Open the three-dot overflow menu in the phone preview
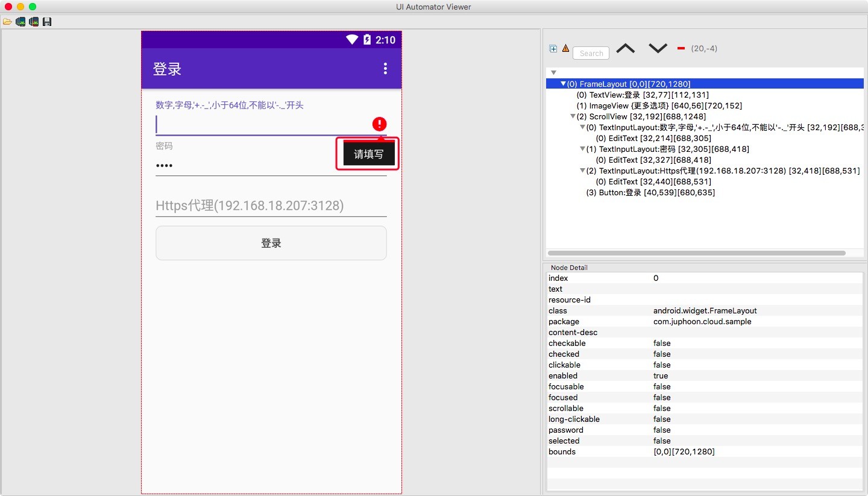The width and height of the screenshot is (868, 496). coord(385,69)
